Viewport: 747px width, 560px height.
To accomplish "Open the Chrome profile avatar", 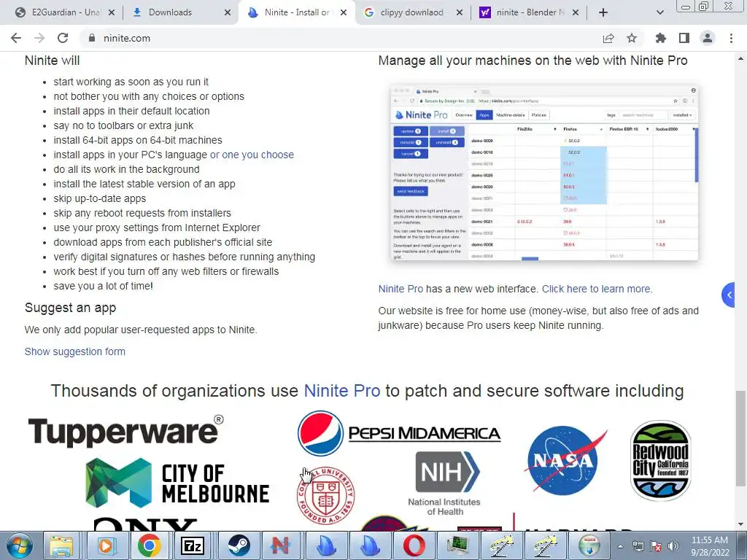I will click(708, 38).
